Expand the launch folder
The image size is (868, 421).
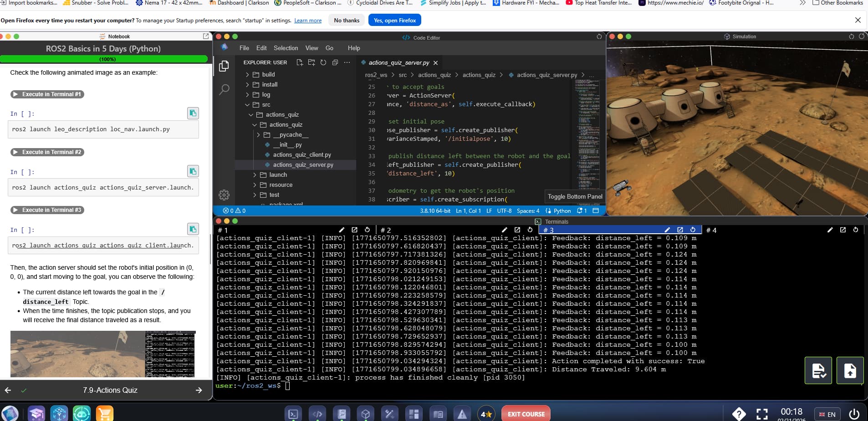point(278,175)
